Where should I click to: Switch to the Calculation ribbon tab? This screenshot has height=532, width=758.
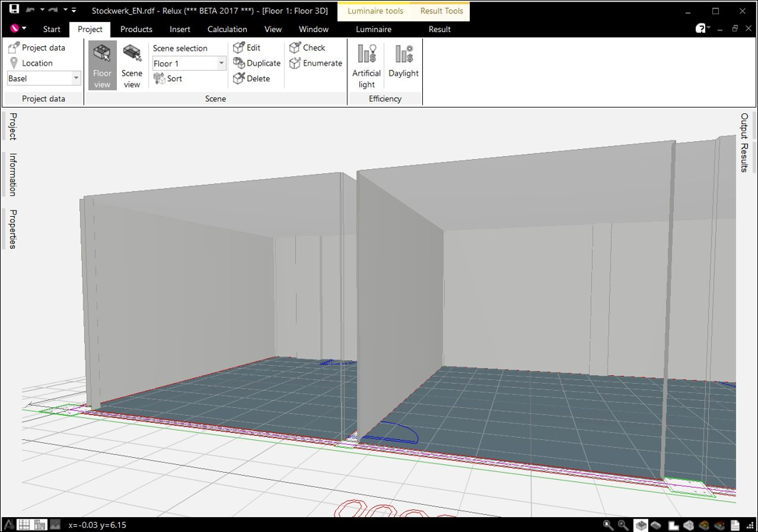tap(227, 29)
